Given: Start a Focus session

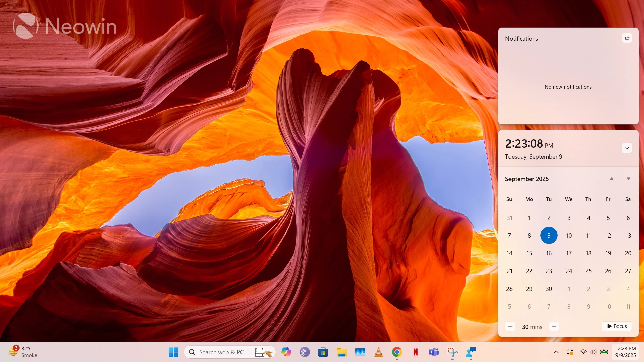Looking at the screenshot, I should [x=616, y=326].
